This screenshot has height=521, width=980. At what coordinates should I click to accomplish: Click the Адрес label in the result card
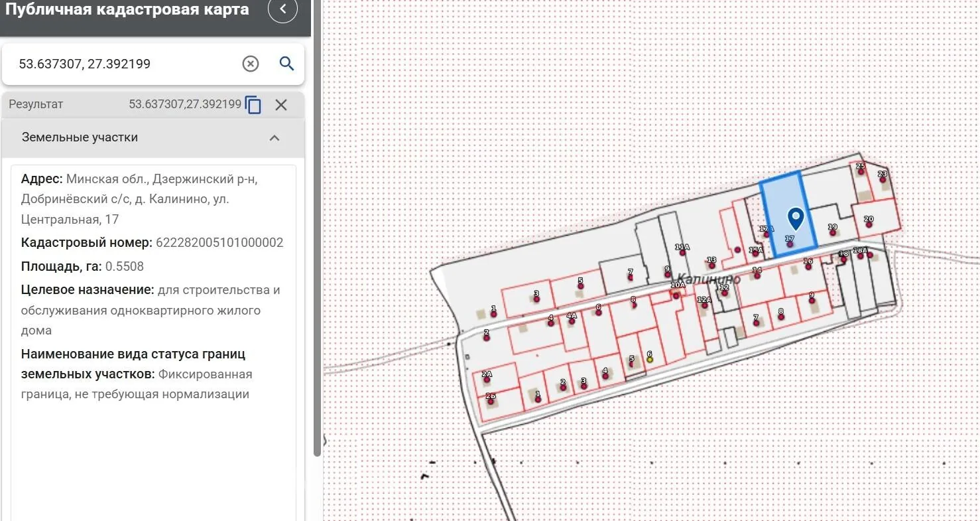coord(42,179)
